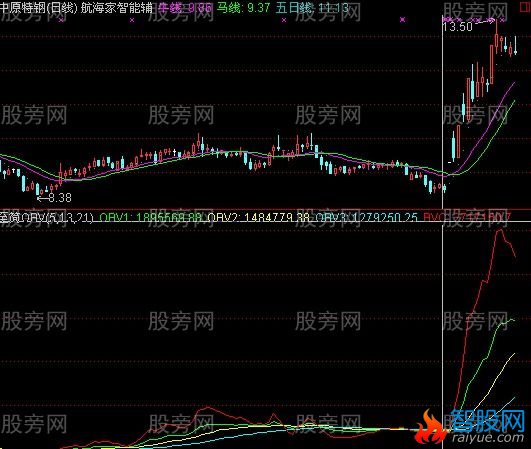Screen dimensions: 531x449
Task: Click the vertical crosshair cursor line
Action: 442,223
